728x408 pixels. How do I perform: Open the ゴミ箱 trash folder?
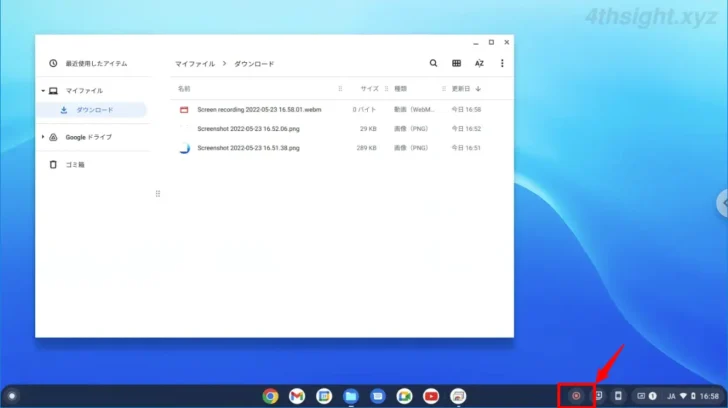click(x=67, y=164)
